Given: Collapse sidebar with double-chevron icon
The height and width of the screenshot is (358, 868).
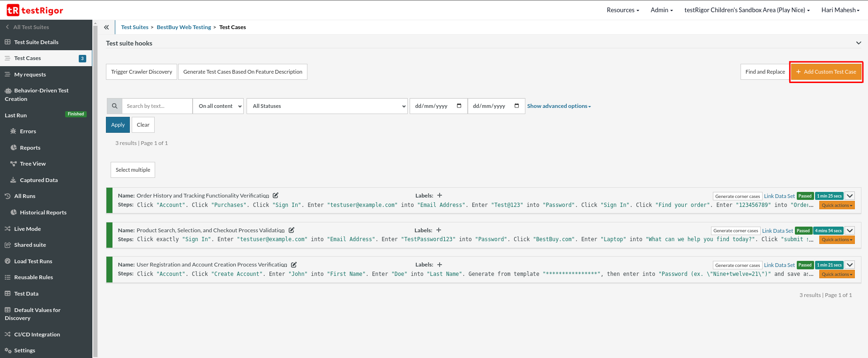Looking at the screenshot, I should pos(106,27).
